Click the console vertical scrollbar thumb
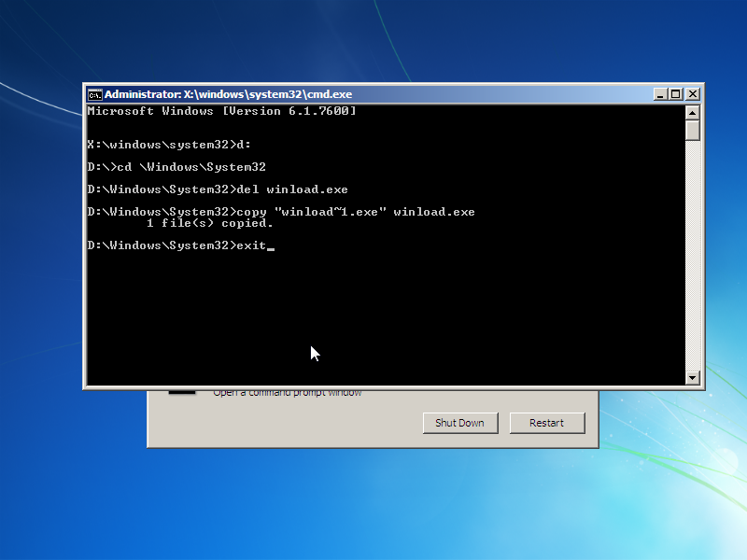 tap(692, 130)
